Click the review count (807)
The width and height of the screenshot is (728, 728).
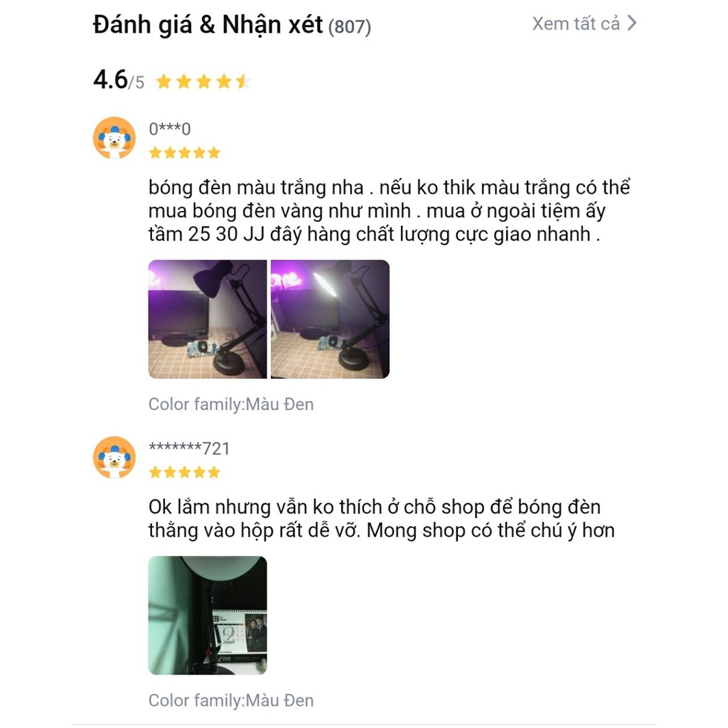pos(350,26)
